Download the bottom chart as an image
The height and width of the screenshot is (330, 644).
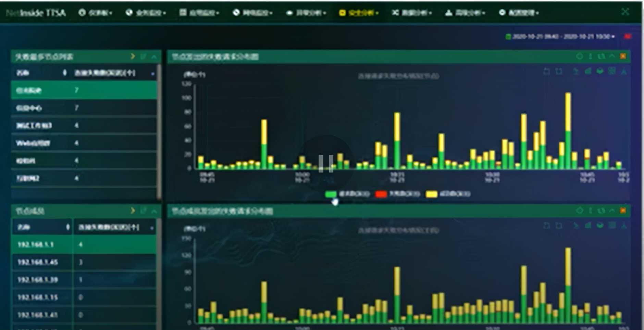coord(624,225)
